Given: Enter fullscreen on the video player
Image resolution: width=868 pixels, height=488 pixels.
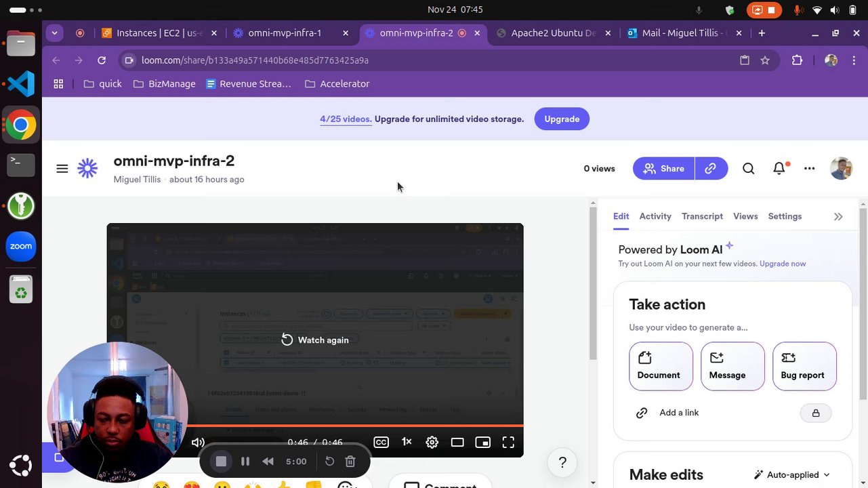Looking at the screenshot, I should (508, 443).
